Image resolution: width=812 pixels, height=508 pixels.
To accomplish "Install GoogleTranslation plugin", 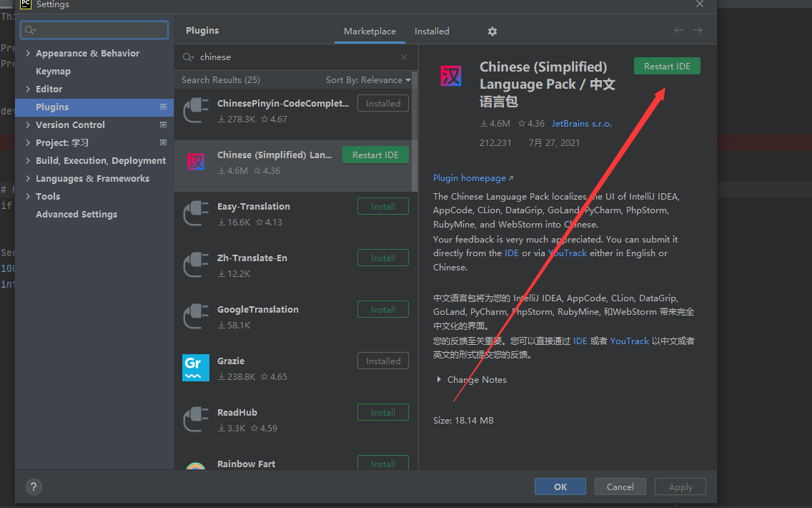I will 382,310.
